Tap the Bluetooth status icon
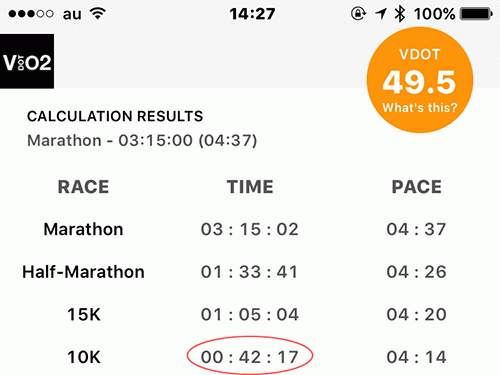The width and height of the screenshot is (500, 375). [x=399, y=14]
